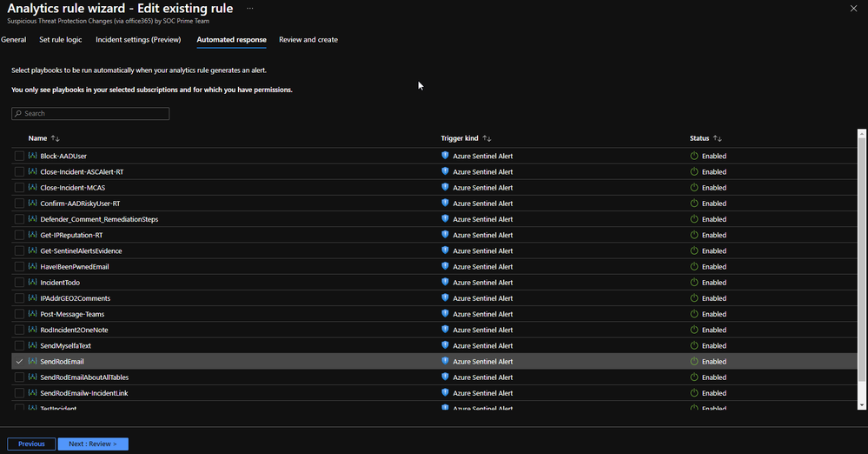Image resolution: width=868 pixels, height=454 pixels.
Task: Click the Enabled power icon for HaveIBeenPwnedEmail
Action: [x=694, y=267]
